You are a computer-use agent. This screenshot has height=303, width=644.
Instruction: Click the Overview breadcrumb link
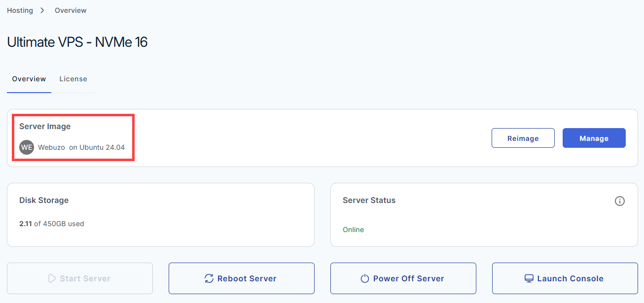tap(71, 10)
